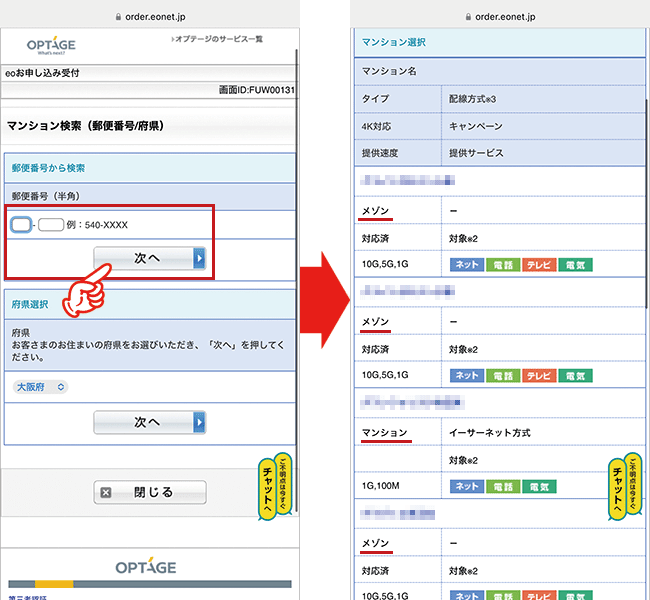Click 次へ button under postal code search
This screenshot has height=600, width=650.
(150, 258)
